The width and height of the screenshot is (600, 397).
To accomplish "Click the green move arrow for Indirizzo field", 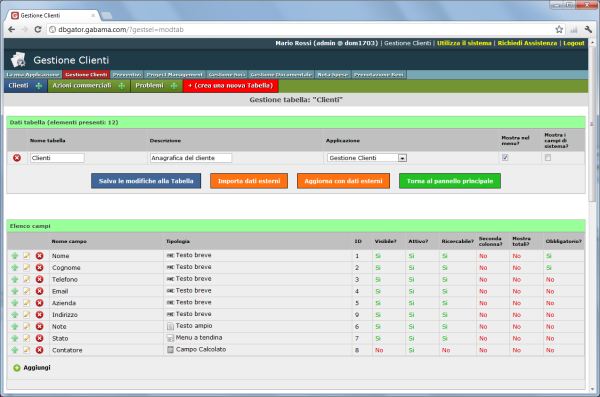I will [x=15, y=315].
